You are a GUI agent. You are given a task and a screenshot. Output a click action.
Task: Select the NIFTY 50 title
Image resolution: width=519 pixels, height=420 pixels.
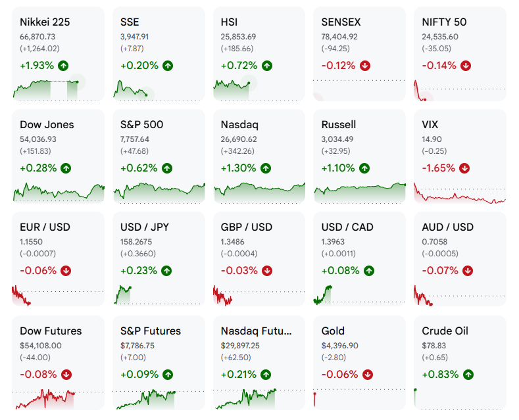(444, 22)
